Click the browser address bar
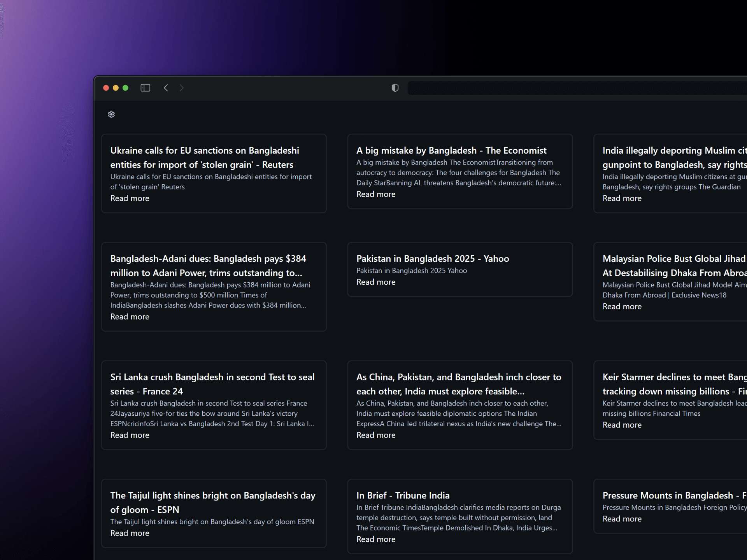Image resolution: width=747 pixels, height=560 pixels. point(576,88)
